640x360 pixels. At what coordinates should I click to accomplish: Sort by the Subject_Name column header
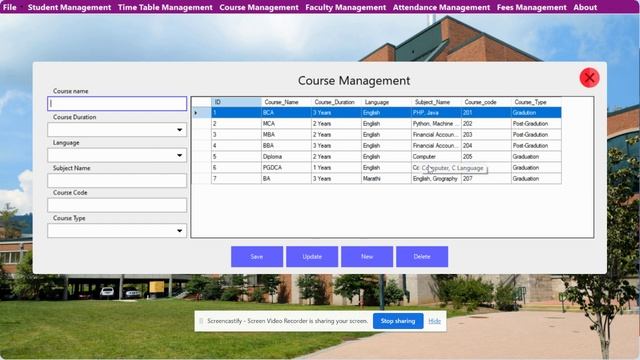coord(436,102)
